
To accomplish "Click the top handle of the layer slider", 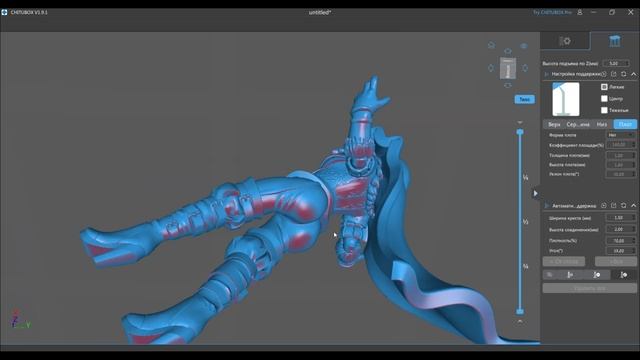I will (x=520, y=132).
